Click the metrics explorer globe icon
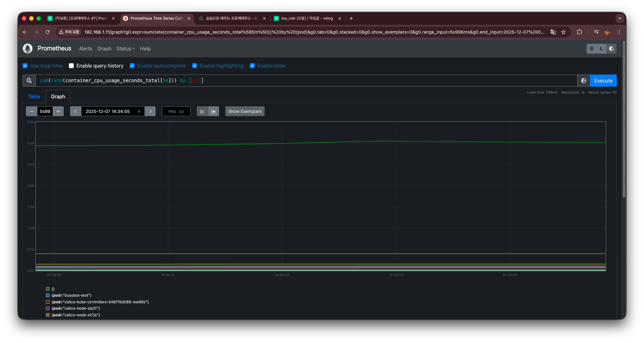Viewport: 644px width, 343px height. click(583, 81)
